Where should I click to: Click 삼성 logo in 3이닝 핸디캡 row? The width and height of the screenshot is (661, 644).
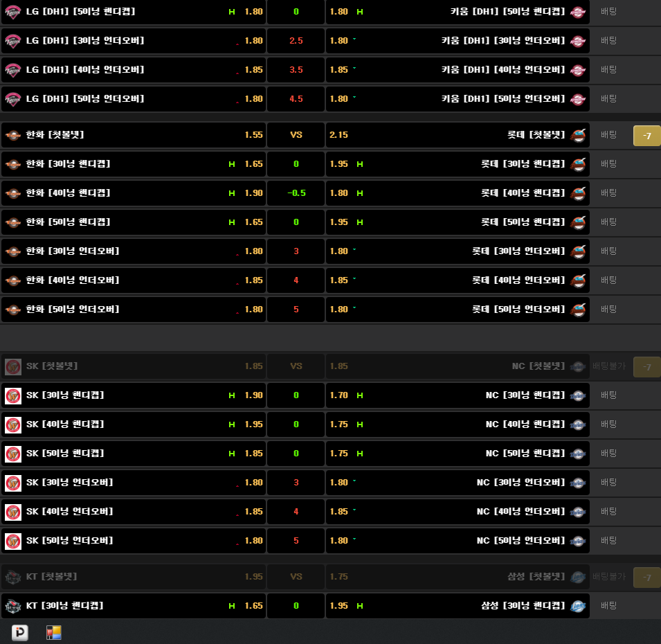578,606
